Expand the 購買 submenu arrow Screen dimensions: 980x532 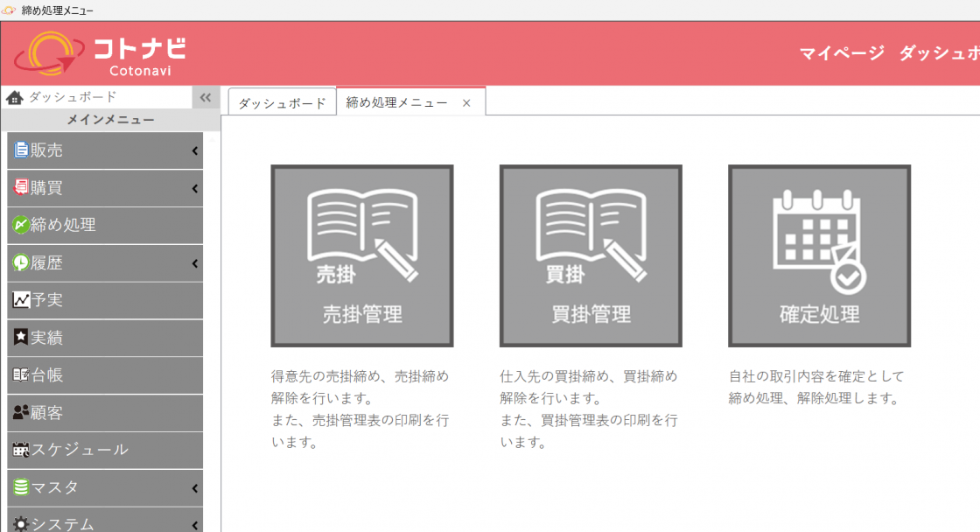click(194, 189)
